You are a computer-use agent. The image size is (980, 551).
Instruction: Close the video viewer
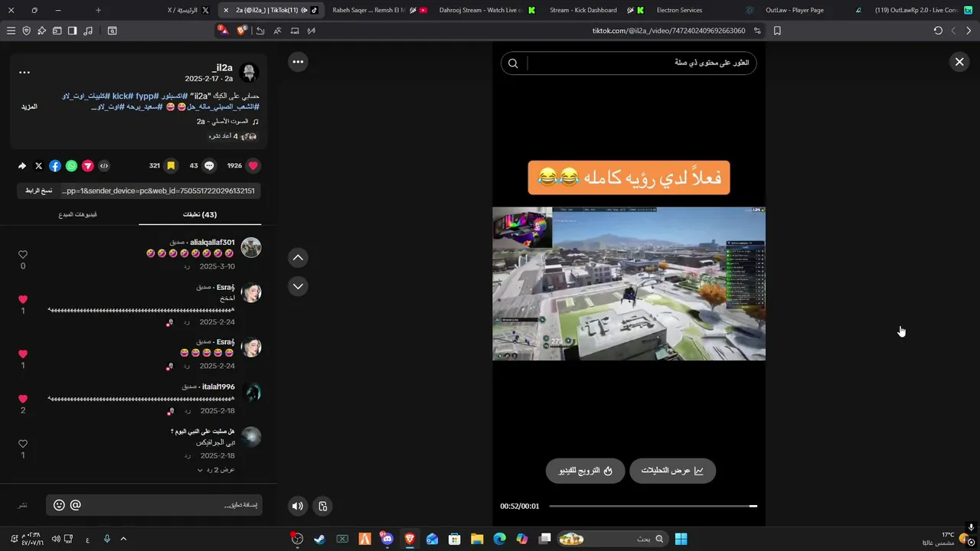[x=959, y=62]
